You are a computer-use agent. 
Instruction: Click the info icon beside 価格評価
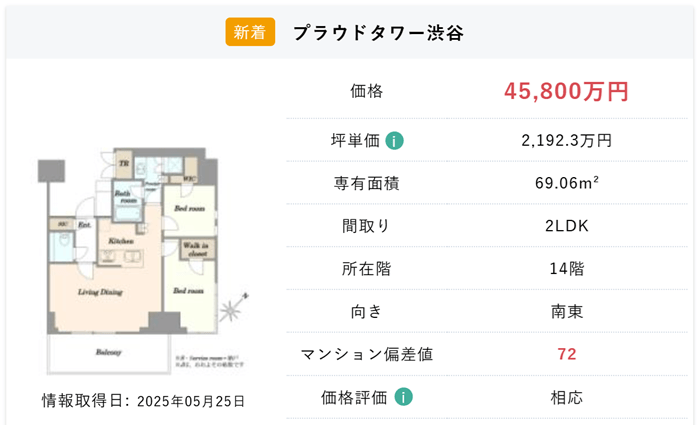(x=403, y=397)
